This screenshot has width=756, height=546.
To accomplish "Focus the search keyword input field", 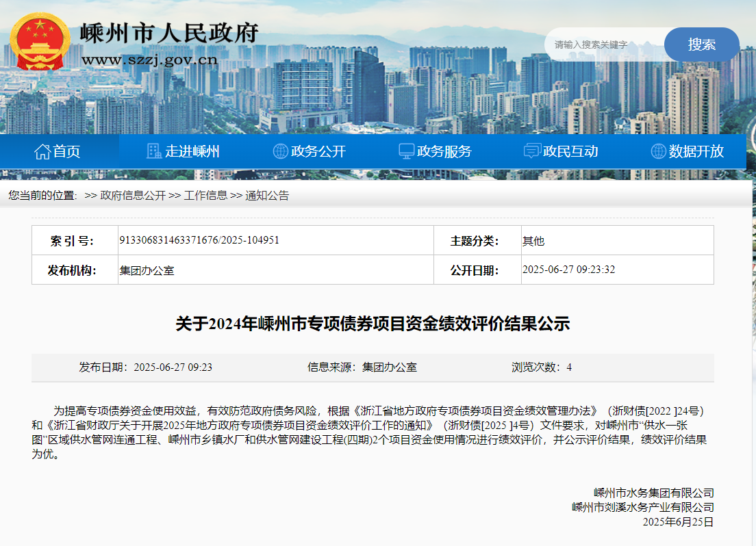I will pos(604,44).
